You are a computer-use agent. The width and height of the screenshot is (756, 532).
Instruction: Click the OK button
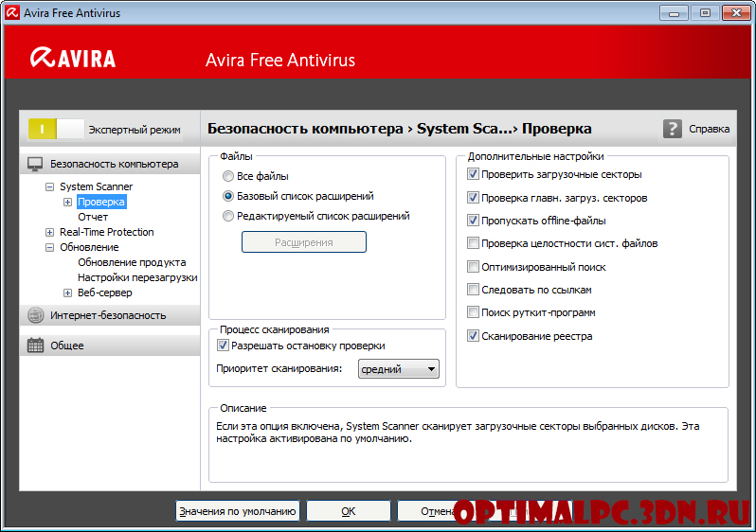[x=348, y=511]
